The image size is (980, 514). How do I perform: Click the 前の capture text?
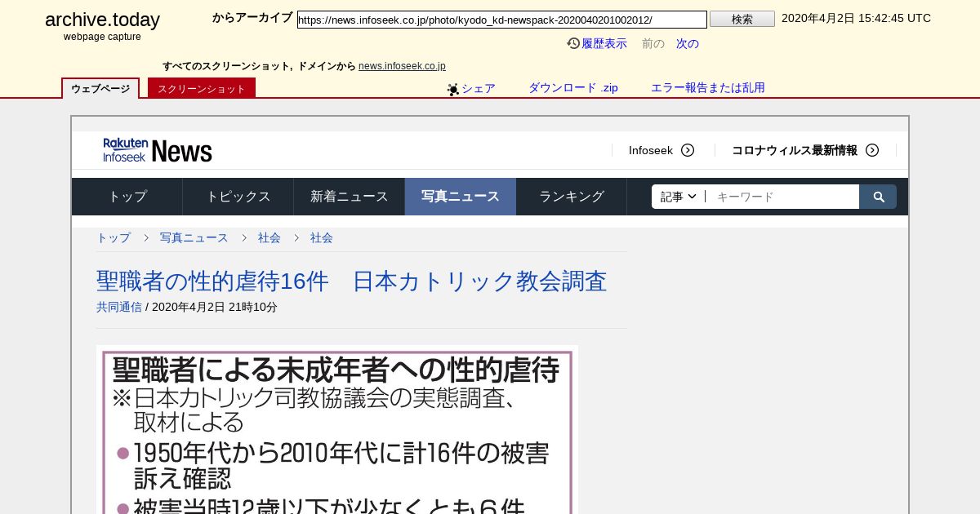click(x=653, y=43)
